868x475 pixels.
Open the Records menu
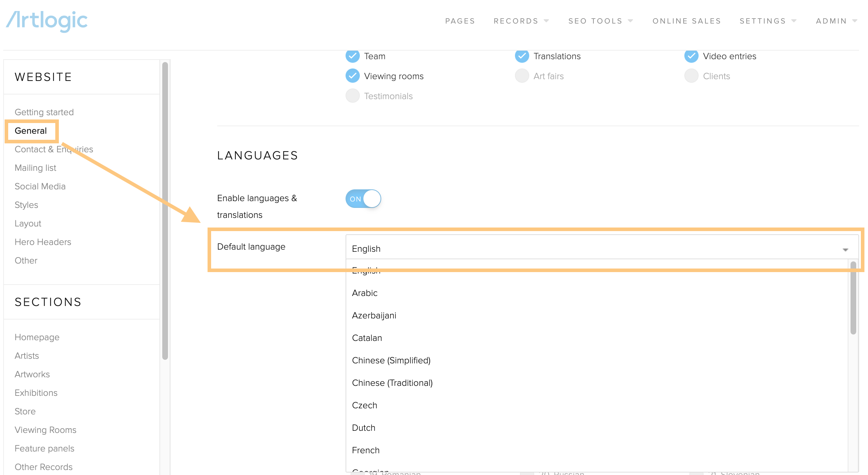(x=516, y=21)
